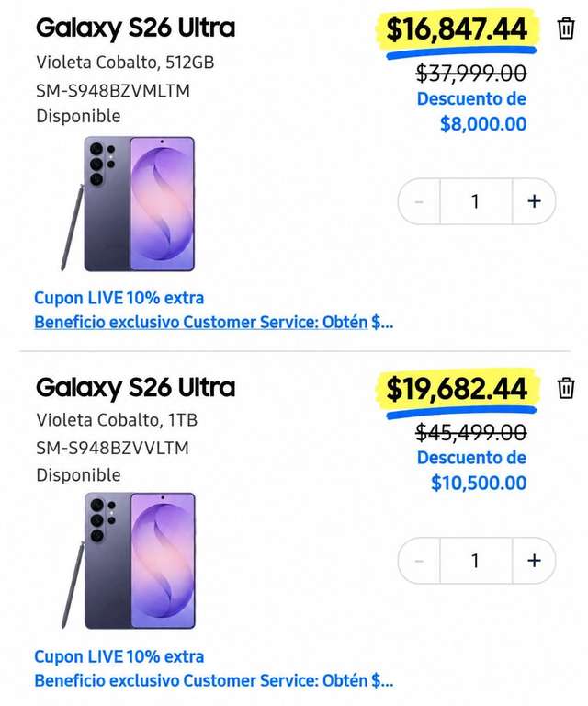Screen dimensions: 588x706
Task: Open Cupon LIVE 10% extra for 512GB
Action: point(119,298)
